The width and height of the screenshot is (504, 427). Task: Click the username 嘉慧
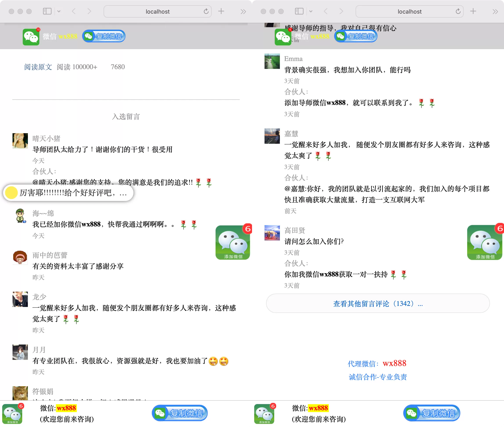(291, 134)
